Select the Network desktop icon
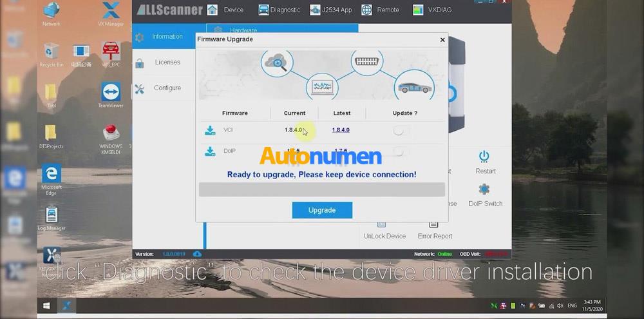 coord(52,14)
